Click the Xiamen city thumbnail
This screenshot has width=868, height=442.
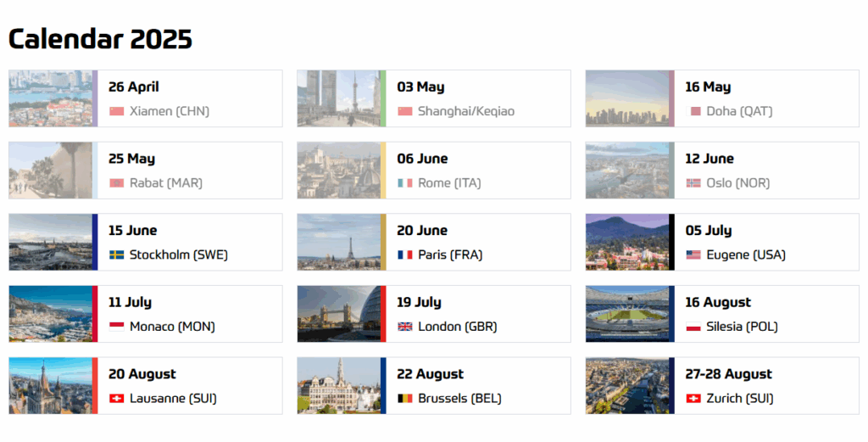[x=50, y=98]
